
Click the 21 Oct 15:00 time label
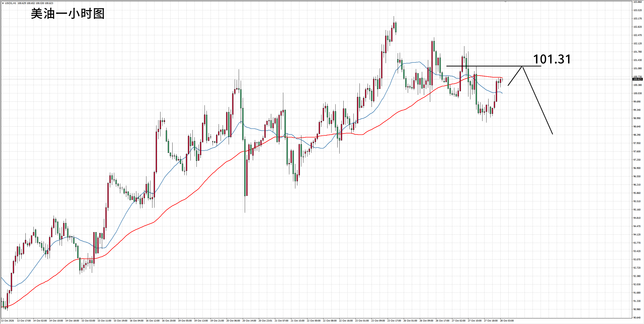(298, 321)
